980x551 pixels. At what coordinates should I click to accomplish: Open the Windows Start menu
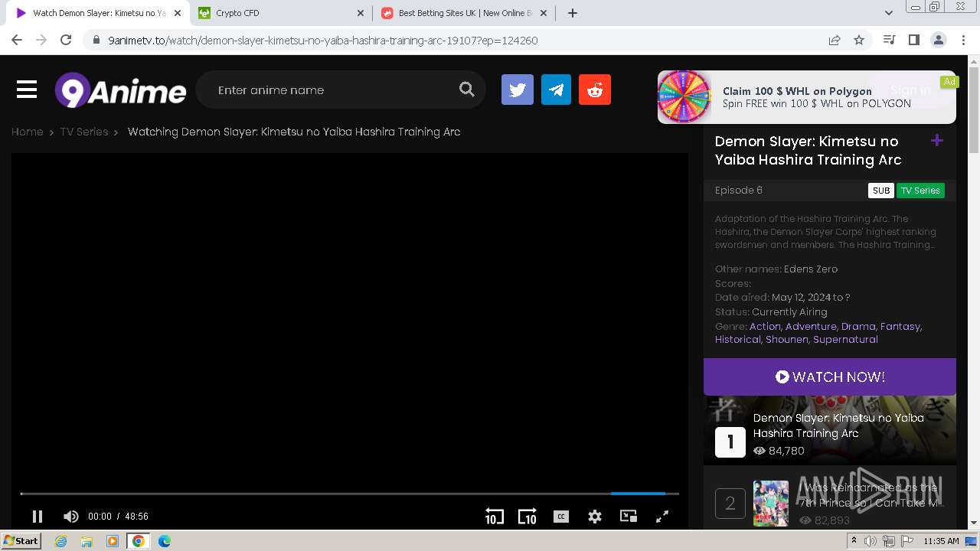21,541
